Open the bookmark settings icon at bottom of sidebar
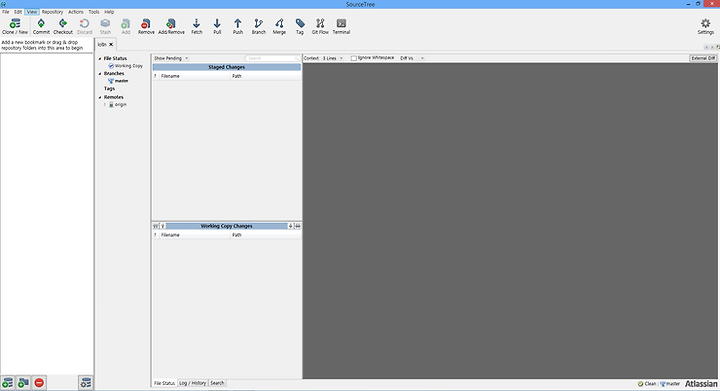This screenshot has height=391, width=720. pyautogui.click(x=85, y=382)
